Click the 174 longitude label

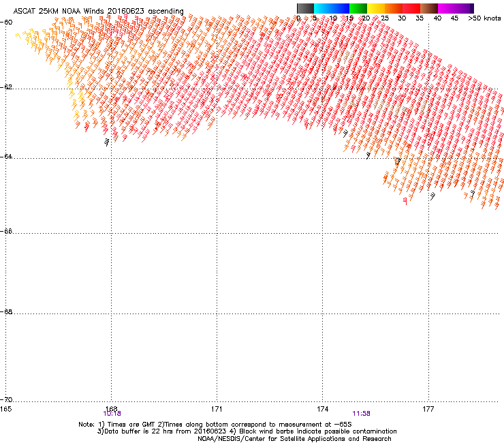pos(323,409)
